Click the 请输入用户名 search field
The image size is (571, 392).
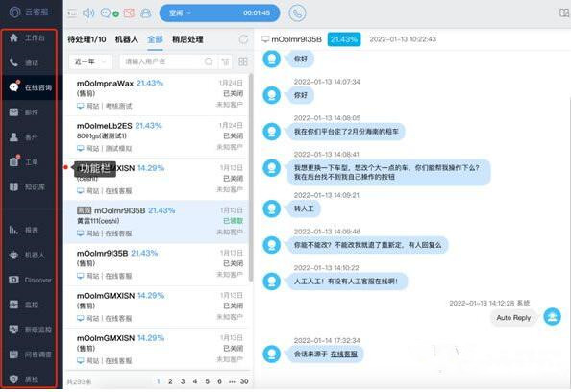[x=163, y=61]
